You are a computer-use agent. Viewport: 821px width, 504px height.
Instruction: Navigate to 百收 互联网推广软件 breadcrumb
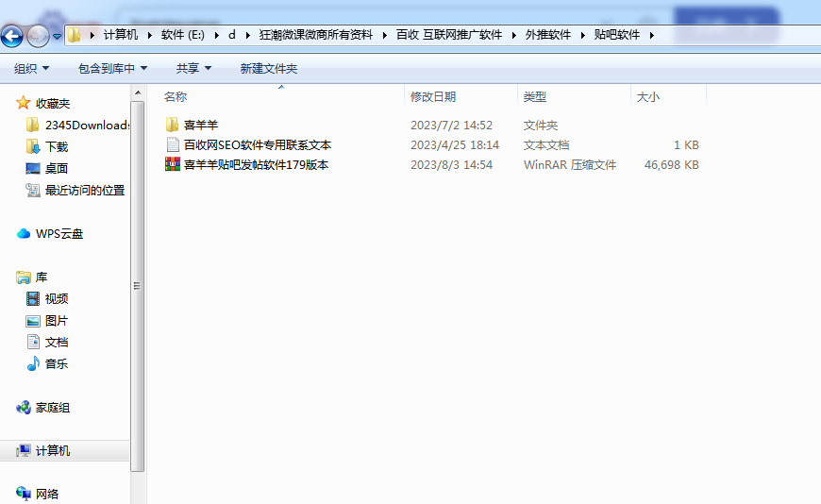pyautogui.click(x=449, y=35)
